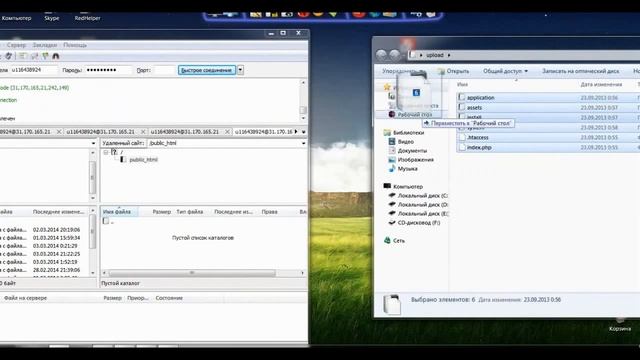
Task: Select the .htaccess file in Explorer
Action: click(x=478, y=138)
